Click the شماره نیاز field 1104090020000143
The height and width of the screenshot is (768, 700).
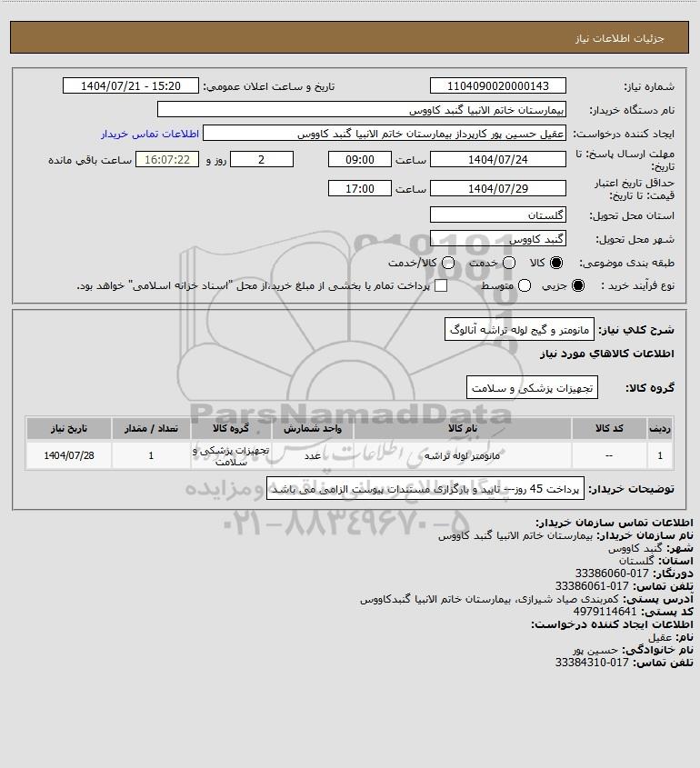[x=497, y=85]
